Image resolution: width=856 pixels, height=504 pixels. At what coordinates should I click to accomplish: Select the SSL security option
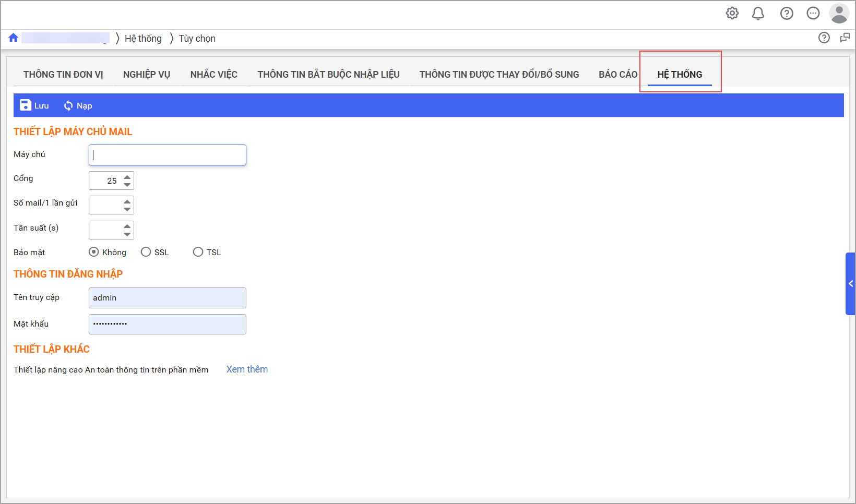(146, 252)
